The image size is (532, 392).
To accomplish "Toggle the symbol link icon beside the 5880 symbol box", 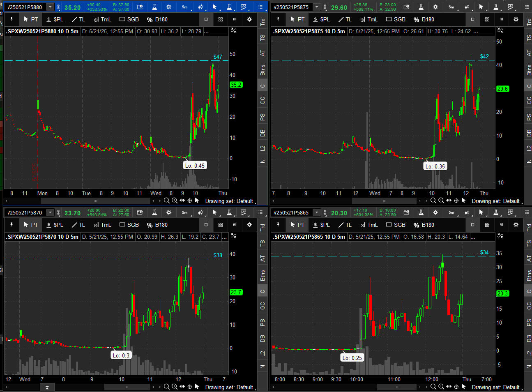I will coord(59,7).
